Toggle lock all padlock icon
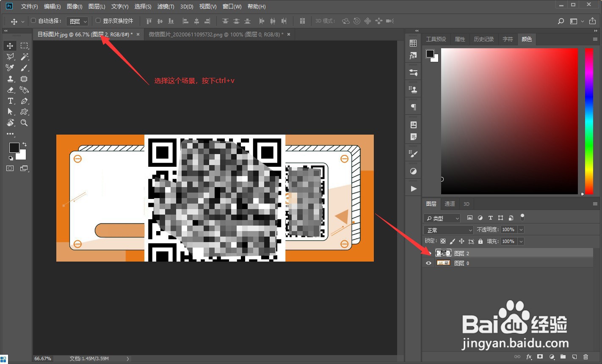602x364 pixels. click(480, 241)
